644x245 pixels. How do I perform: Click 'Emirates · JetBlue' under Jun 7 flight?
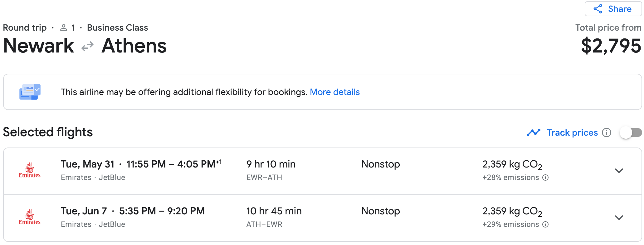coord(93,224)
